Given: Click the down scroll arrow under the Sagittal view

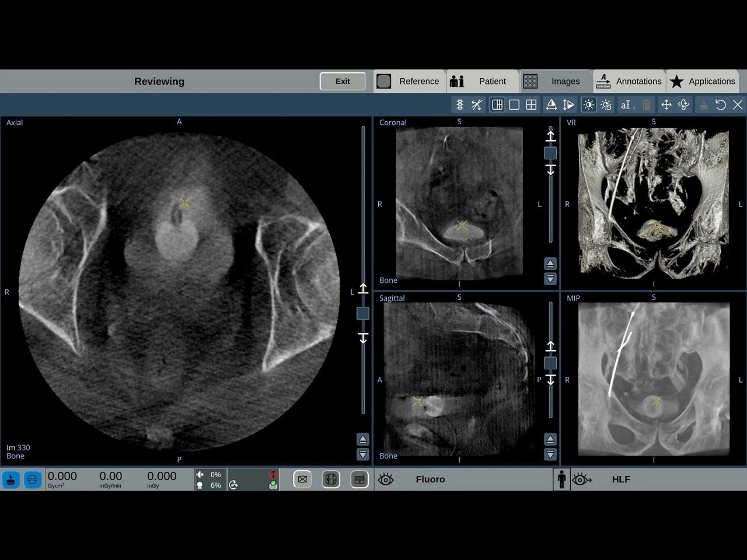Looking at the screenshot, I should coord(550,454).
